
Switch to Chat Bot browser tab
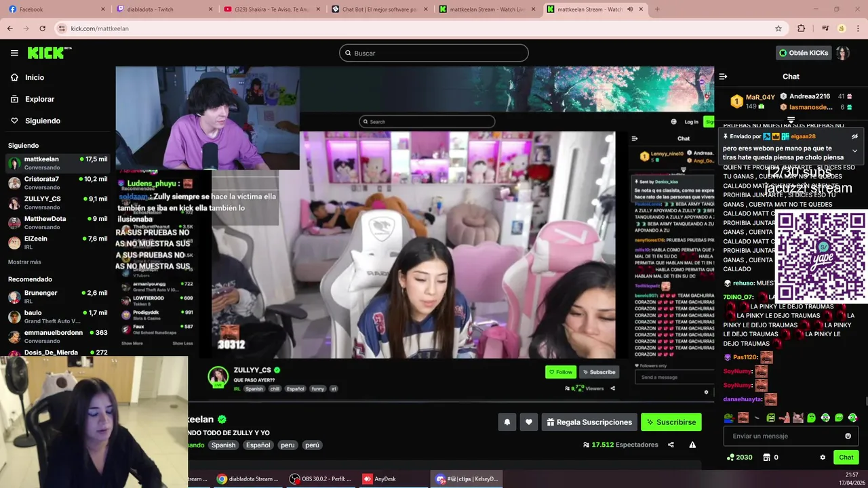click(x=379, y=9)
